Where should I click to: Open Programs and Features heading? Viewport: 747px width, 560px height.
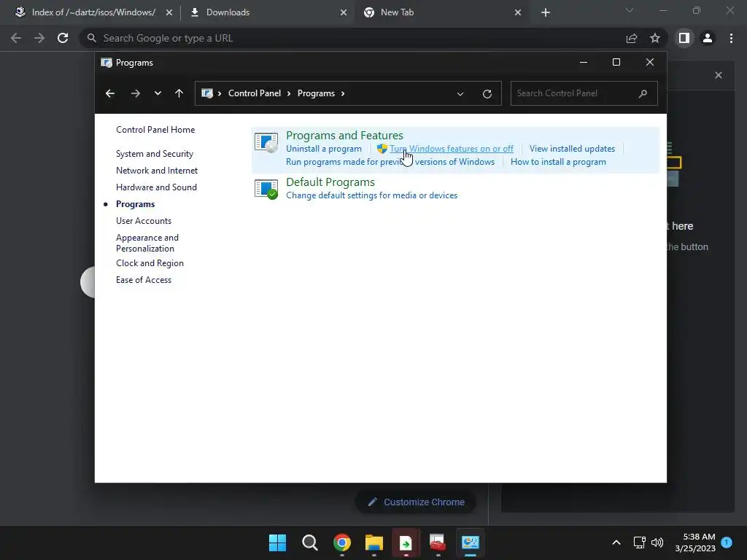click(344, 135)
